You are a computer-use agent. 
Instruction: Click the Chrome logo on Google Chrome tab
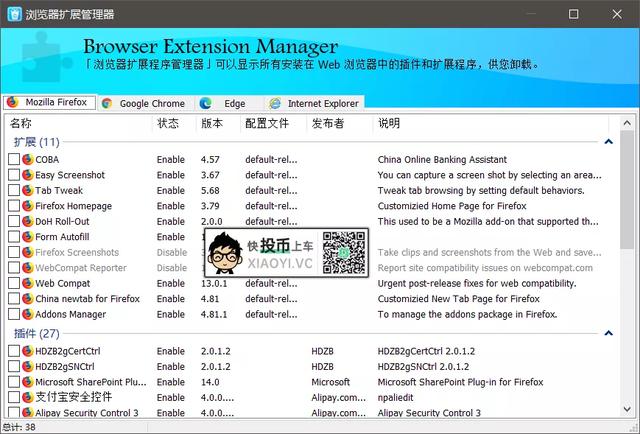[107, 103]
